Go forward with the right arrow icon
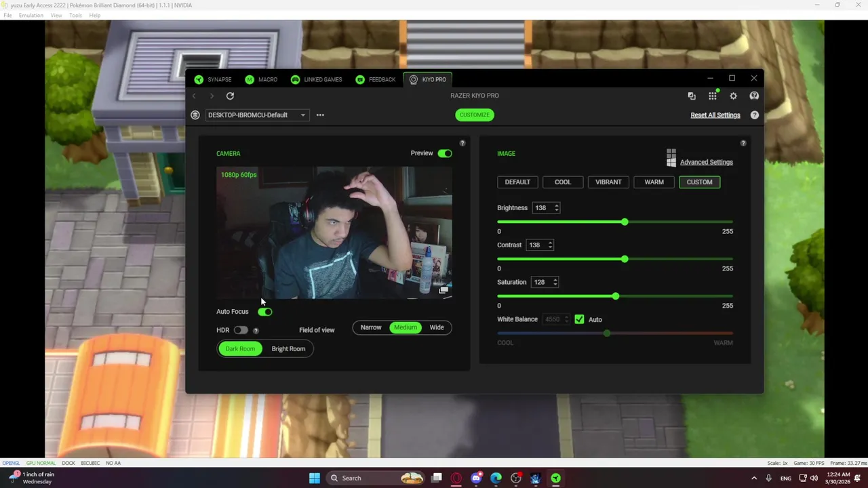 (212, 96)
